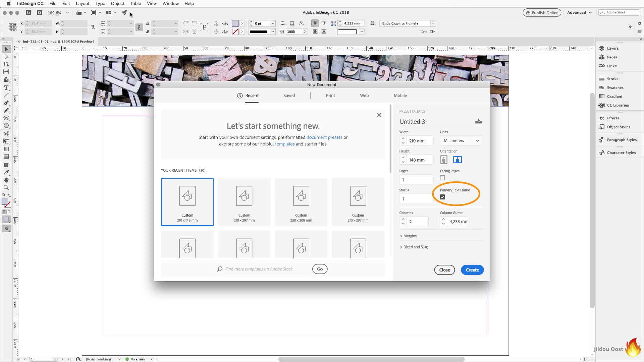
Task: Increase the Columns value stepper
Action: [403, 219]
